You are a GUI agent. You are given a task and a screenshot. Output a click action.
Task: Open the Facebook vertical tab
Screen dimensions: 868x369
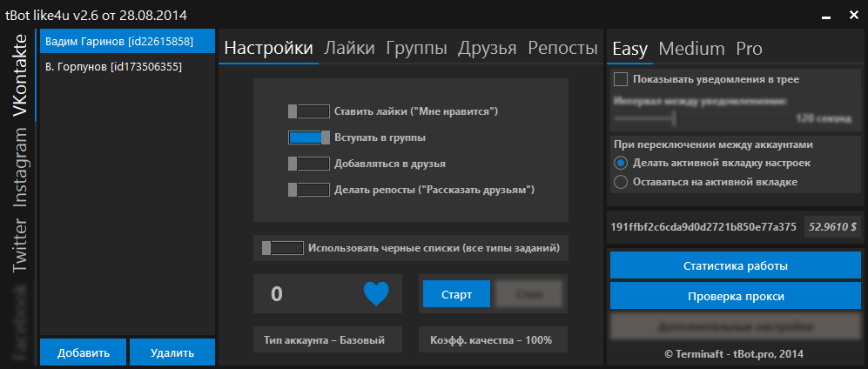pos(20,322)
